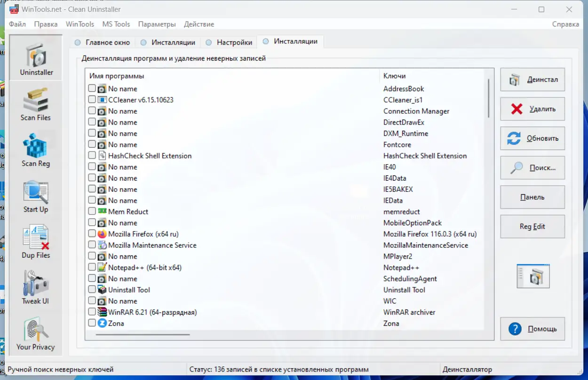The height and width of the screenshot is (380, 588).
Task: Sort by Ключи column header
Action: point(432,76)
